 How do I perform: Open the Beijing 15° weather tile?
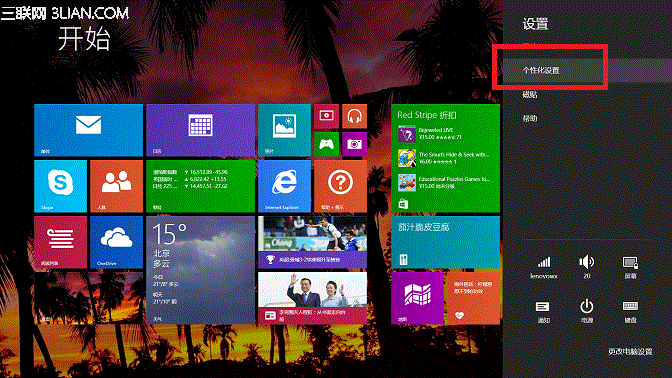(200, 270)
